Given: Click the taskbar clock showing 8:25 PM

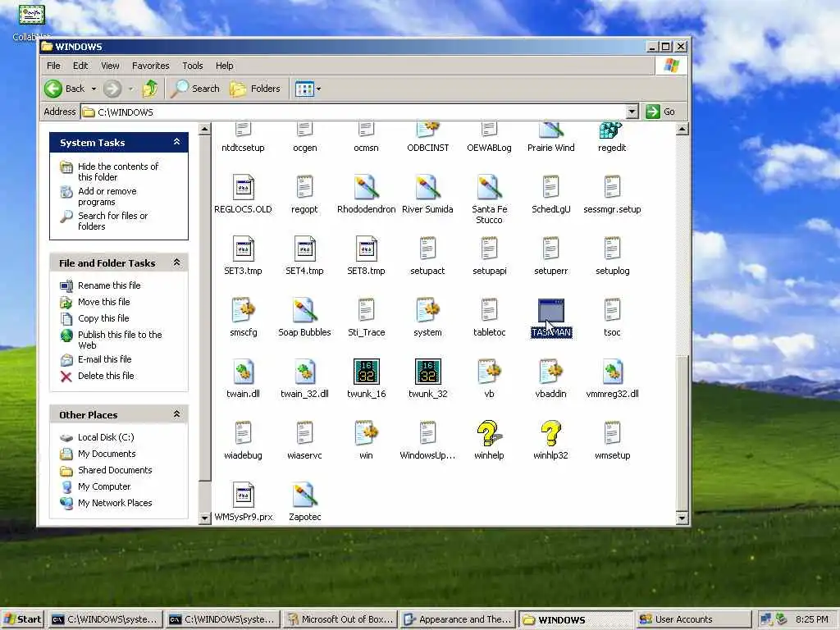Looking at the screenshot, I should [811, 619].
